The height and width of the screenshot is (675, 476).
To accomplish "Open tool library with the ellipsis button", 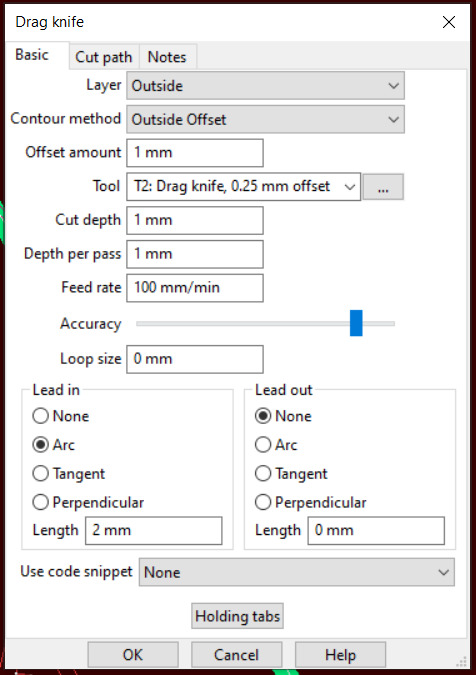I will pyautogui.click(x=383, y=187).
